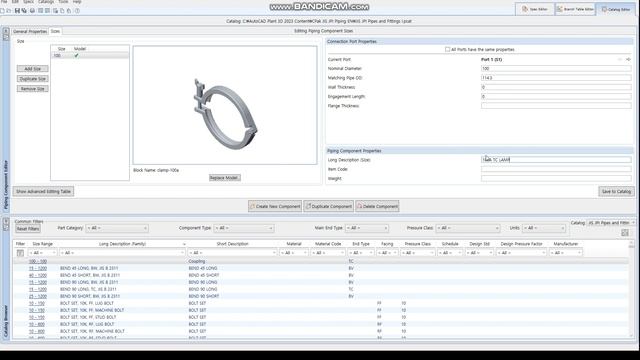This screenshot has width=640, height=360.
Task: Switch to the Catalog Editor tab
Action: click(617, 9)
